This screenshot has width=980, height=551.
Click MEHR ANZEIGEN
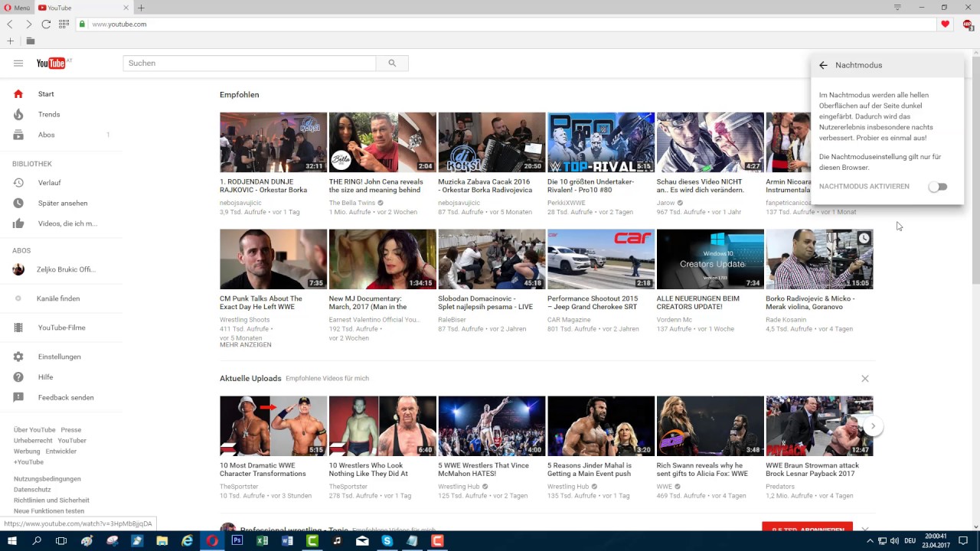point(246,345)
